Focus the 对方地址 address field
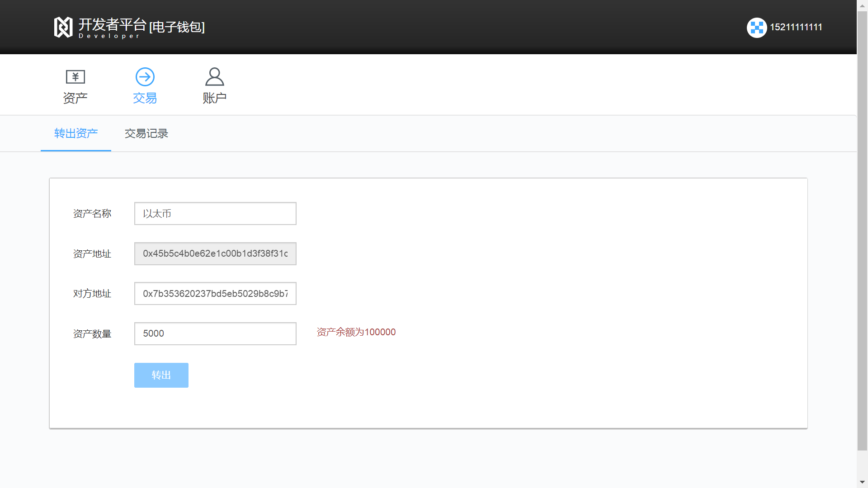Viewport: 868px width, 488px height. (215, 294)
